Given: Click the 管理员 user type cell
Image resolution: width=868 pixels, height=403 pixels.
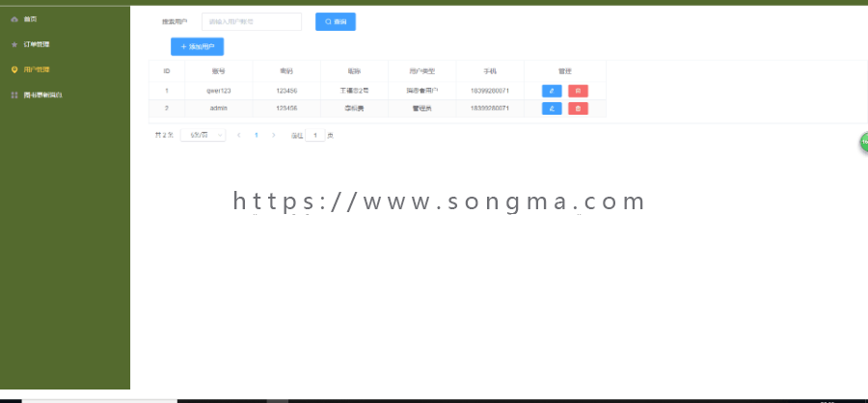Looking at the screenshot, I should 421,109.
